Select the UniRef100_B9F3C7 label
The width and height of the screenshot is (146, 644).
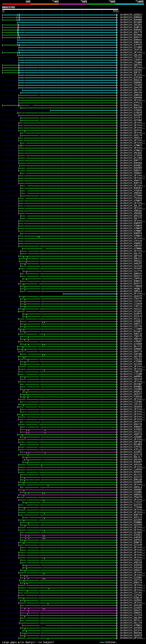pos(131,72)
